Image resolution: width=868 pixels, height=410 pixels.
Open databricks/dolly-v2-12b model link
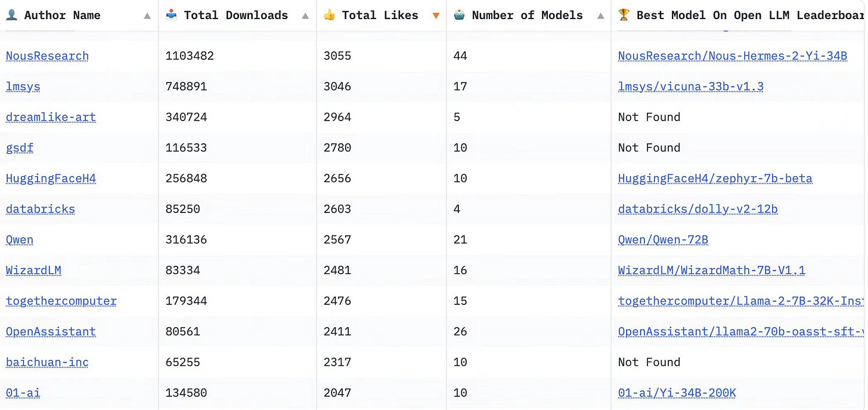pyautogui.click(x=698, y=209)
